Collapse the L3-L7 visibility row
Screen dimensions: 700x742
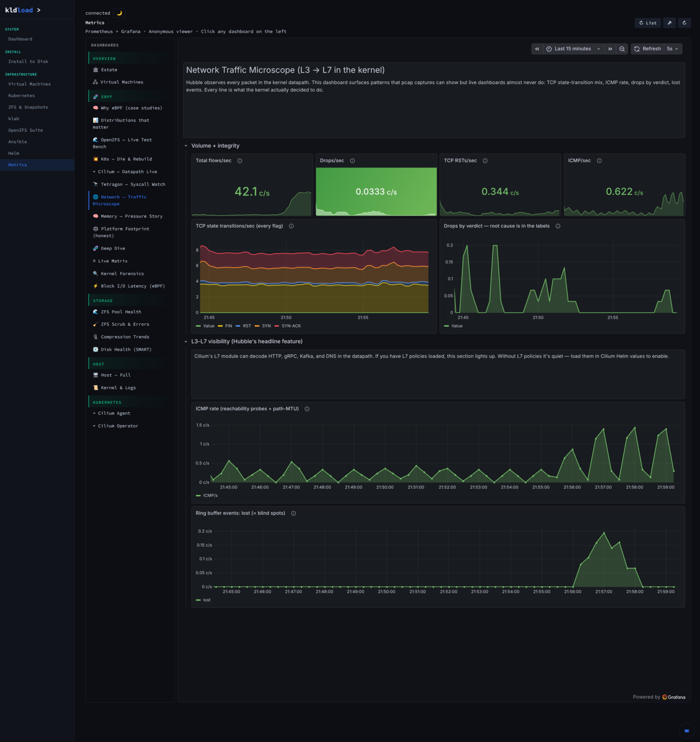click(186, 341)
